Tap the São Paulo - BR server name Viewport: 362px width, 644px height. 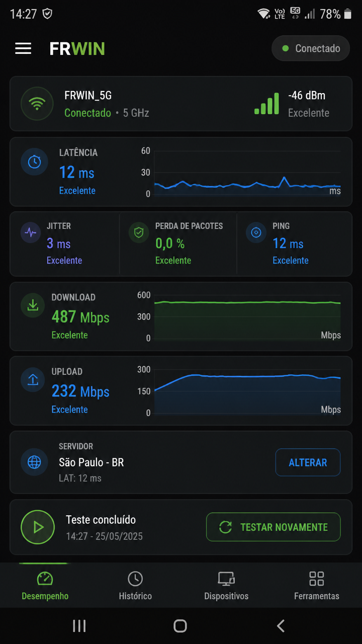(92, 462)
